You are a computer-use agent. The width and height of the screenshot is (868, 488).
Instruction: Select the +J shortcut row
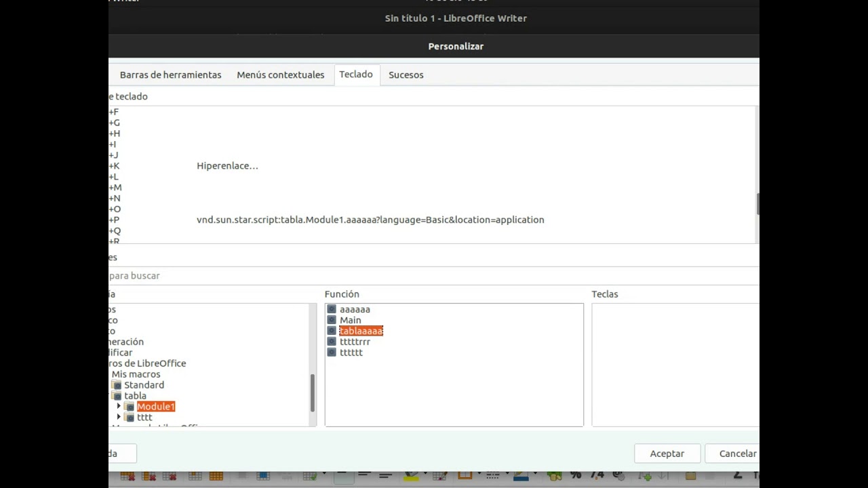tap(431, 155)
